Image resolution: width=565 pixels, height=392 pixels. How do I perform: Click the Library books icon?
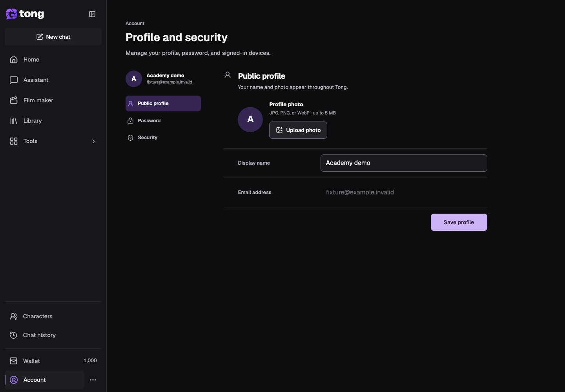pyautogui.click(x=14, y=121)
